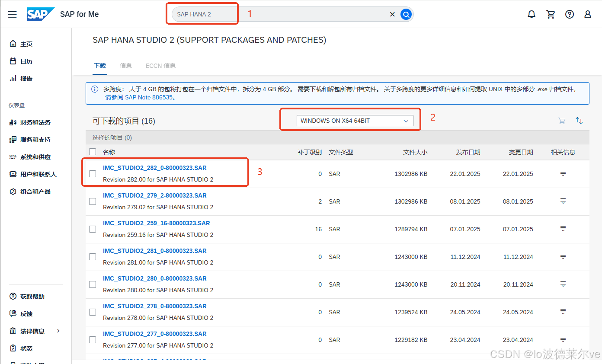Open the user profile icon
602x364 pixels.
click(x=588, y=14)
